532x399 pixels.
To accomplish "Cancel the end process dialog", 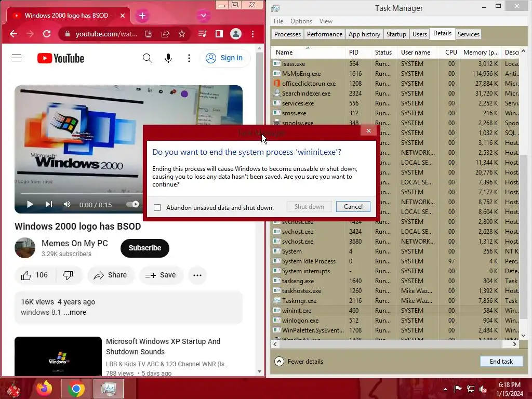I will (x=353, y=207).
